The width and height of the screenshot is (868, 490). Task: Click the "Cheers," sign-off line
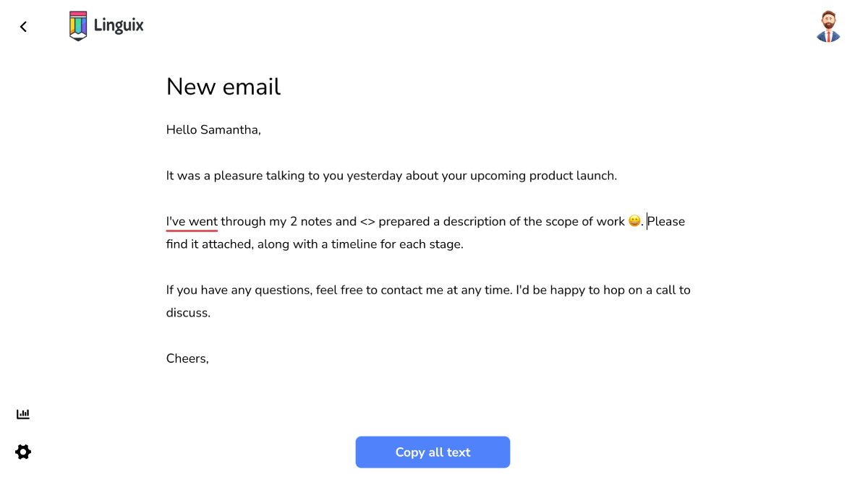[187, 358]
